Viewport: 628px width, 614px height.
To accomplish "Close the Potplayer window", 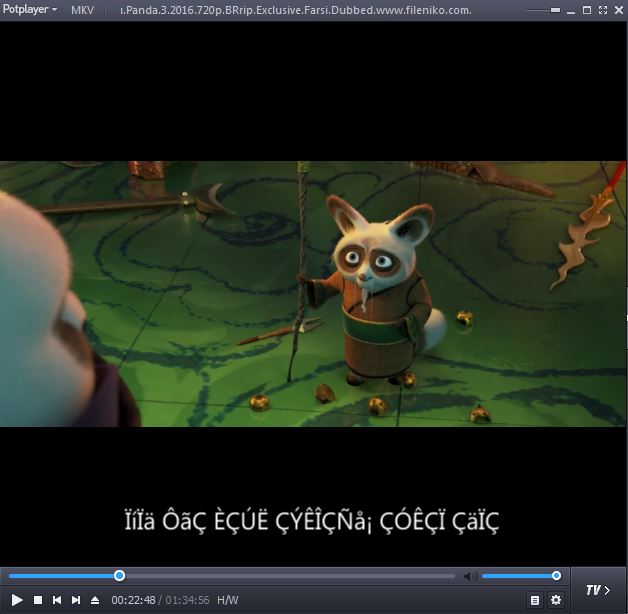I will [x=619, y=10].
